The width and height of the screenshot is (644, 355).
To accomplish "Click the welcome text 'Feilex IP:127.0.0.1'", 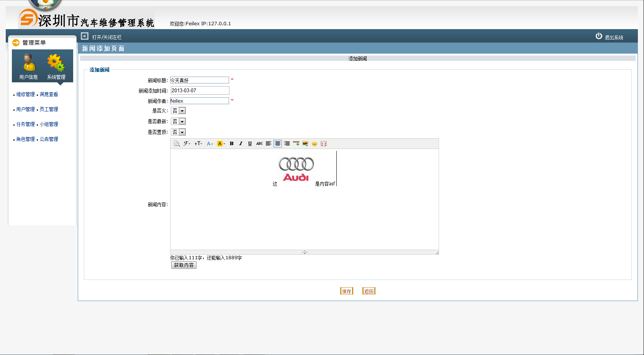I will point(208,23).
